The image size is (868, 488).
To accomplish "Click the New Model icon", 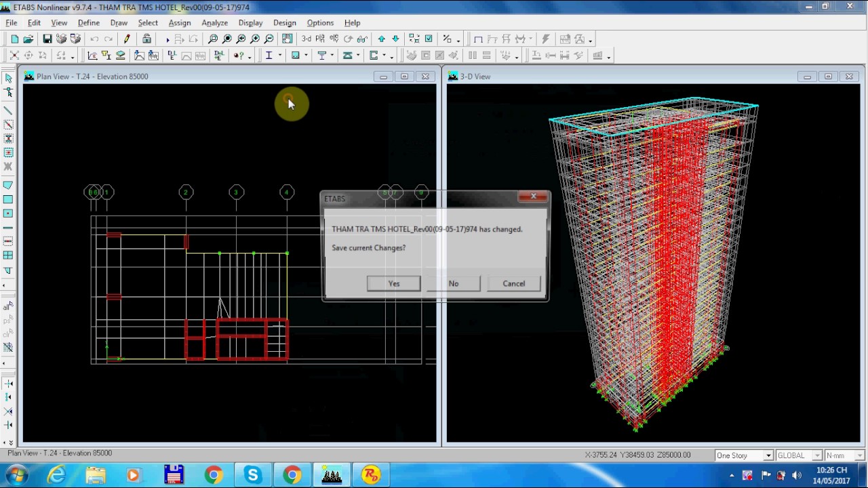I will coord(14,39).
